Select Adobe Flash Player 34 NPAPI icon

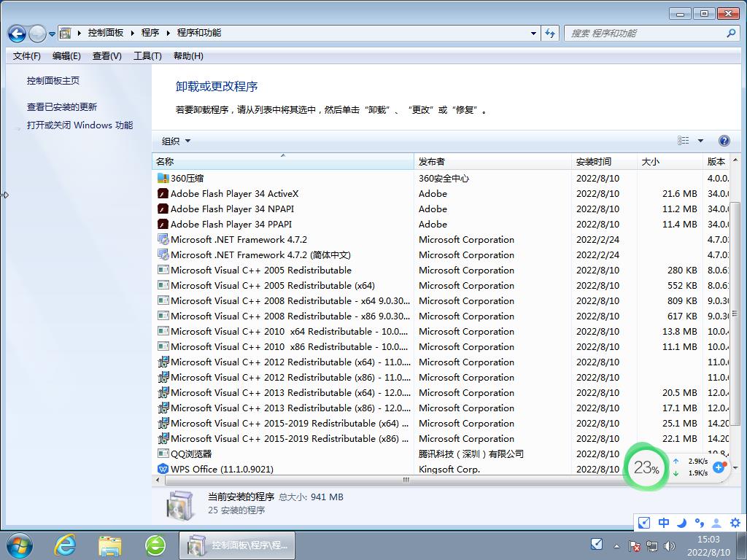tap(163, 209)
